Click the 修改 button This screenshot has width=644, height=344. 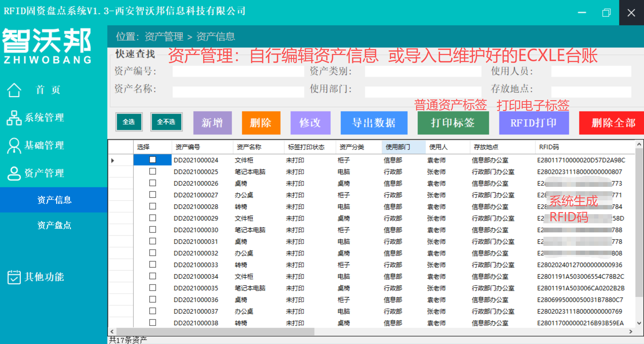[x=310, y=123]
